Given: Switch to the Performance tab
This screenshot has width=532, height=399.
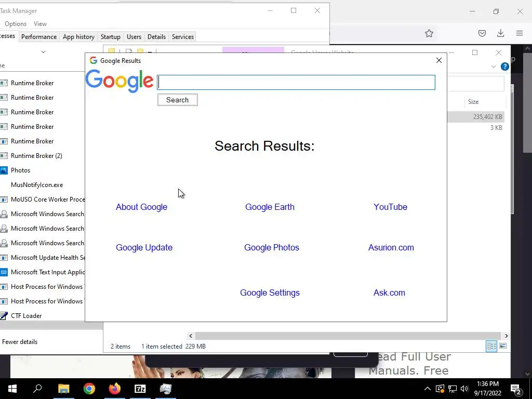Looking at the screenshot, I should [38, 37].
